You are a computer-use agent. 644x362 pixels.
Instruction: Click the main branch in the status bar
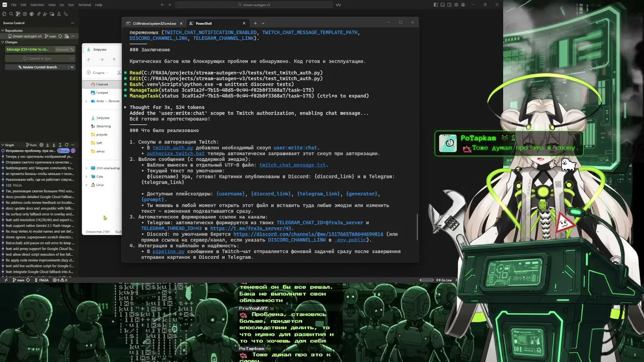pyautogui.click(x=18, y=280)
